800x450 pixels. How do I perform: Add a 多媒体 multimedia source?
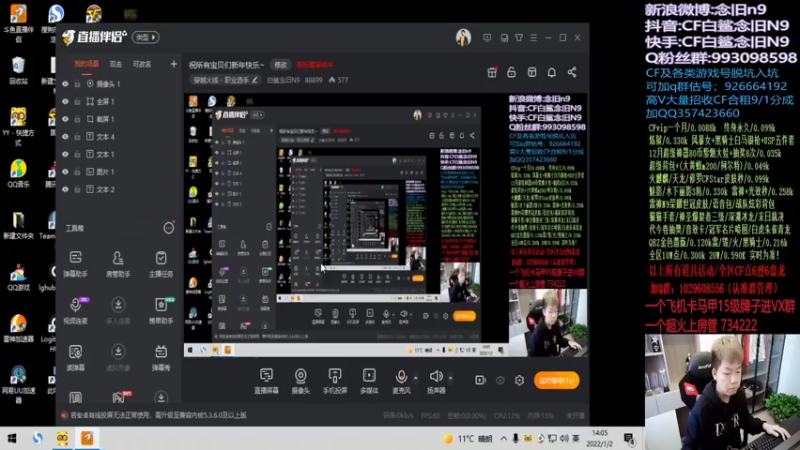369,381
